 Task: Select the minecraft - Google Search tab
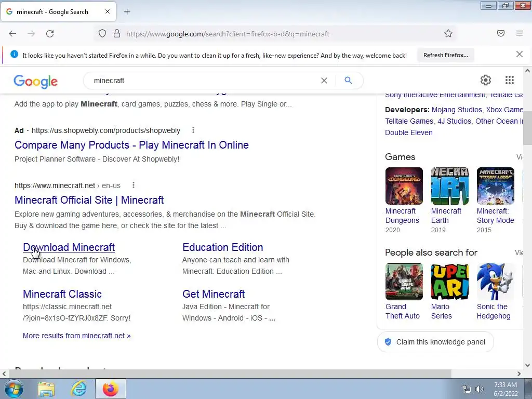(58, 11)
